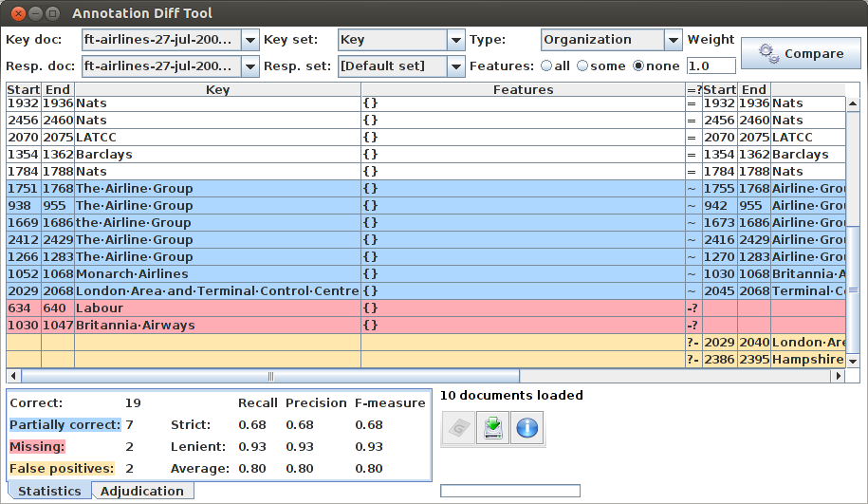The height and width of the screenshot is (504, 868).
Task: Click the 'False positives:' label
Action: pos(62,469)
